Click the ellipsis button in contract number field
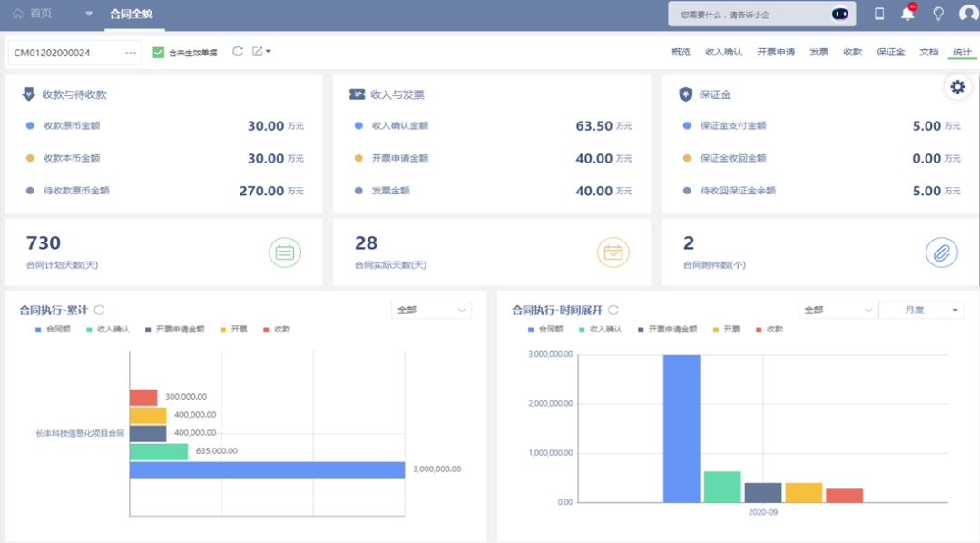Screen dimensions: 980x543 131,53
